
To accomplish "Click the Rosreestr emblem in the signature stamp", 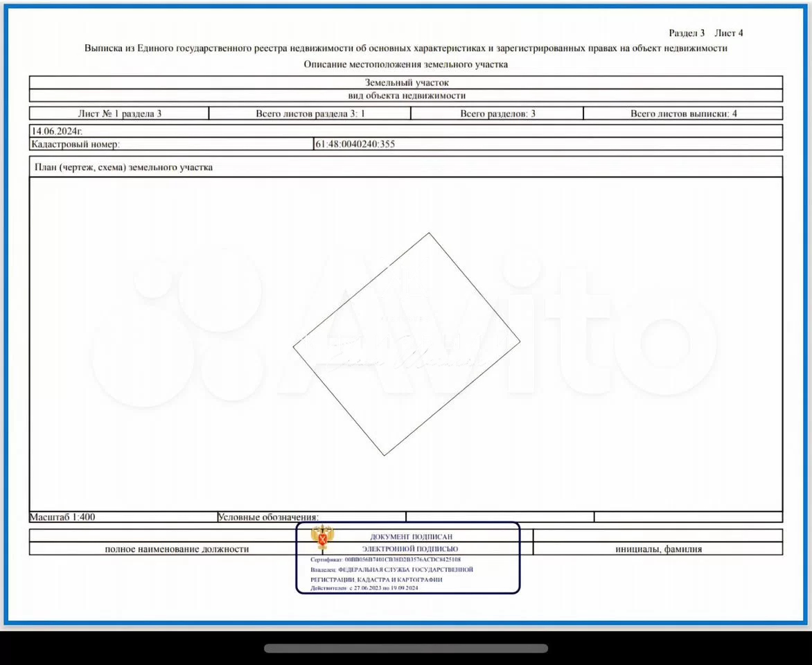I will [322, 538].
